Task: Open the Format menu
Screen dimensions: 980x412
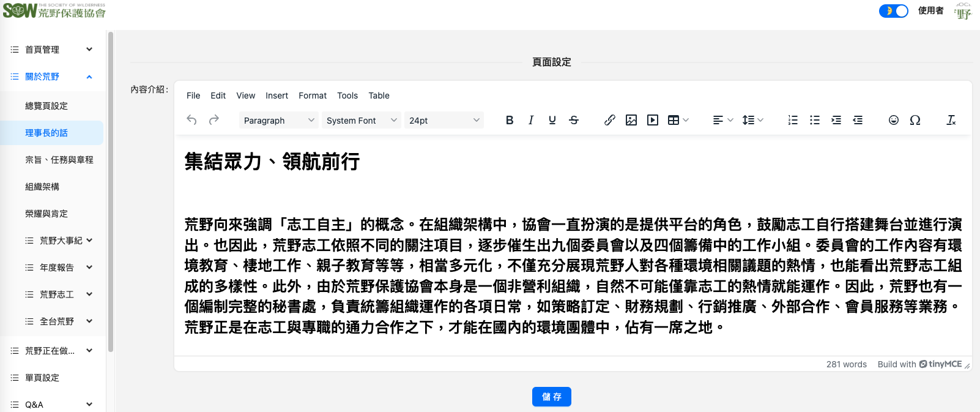Action: point(313,96)
